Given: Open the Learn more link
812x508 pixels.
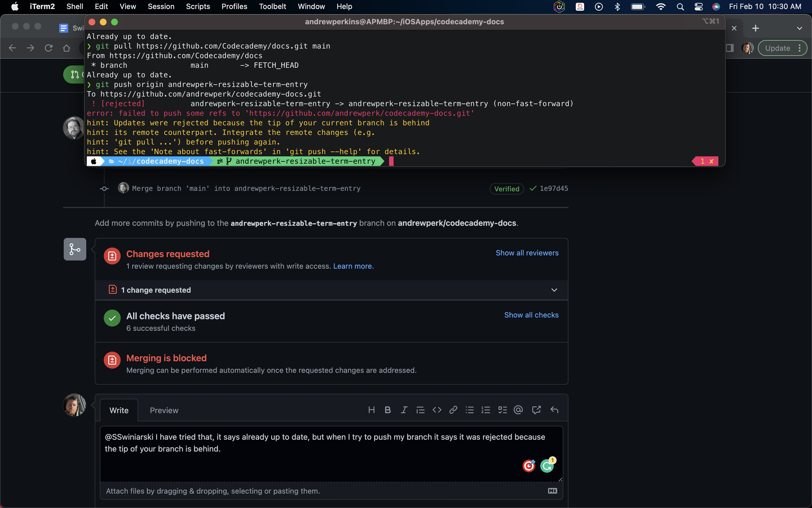Looking at the screenshot, I should (353, 266).
